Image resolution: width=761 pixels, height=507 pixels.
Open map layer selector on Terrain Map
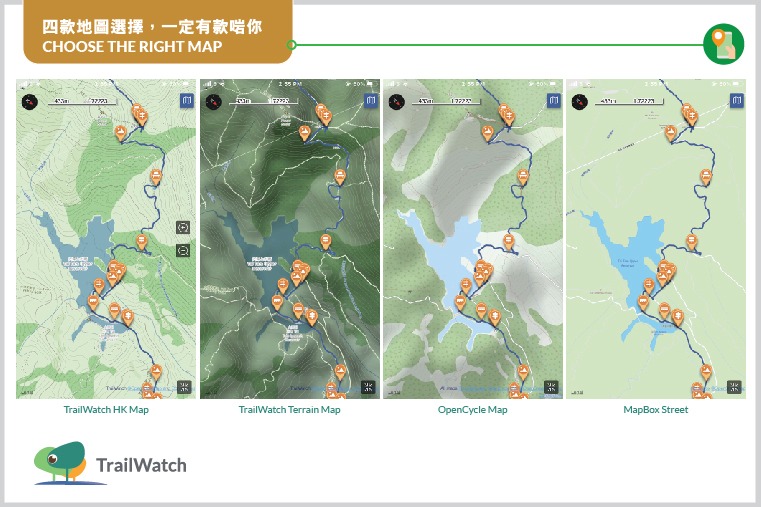[369, 101]
